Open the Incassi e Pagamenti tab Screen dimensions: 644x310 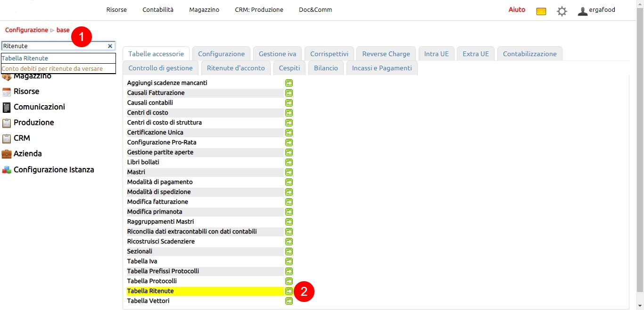point(382,68)
